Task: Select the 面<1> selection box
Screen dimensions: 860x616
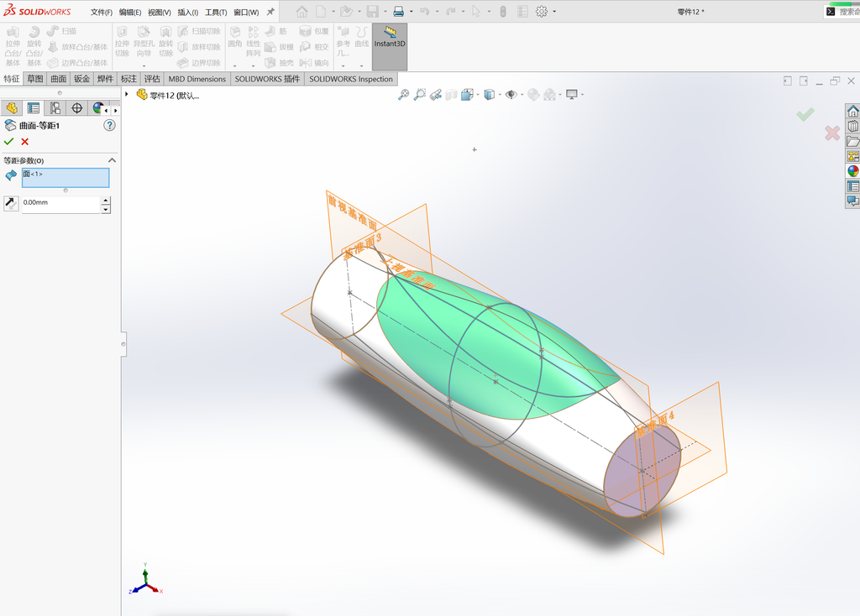Action: pyautogui.click(x=66, y=178)
